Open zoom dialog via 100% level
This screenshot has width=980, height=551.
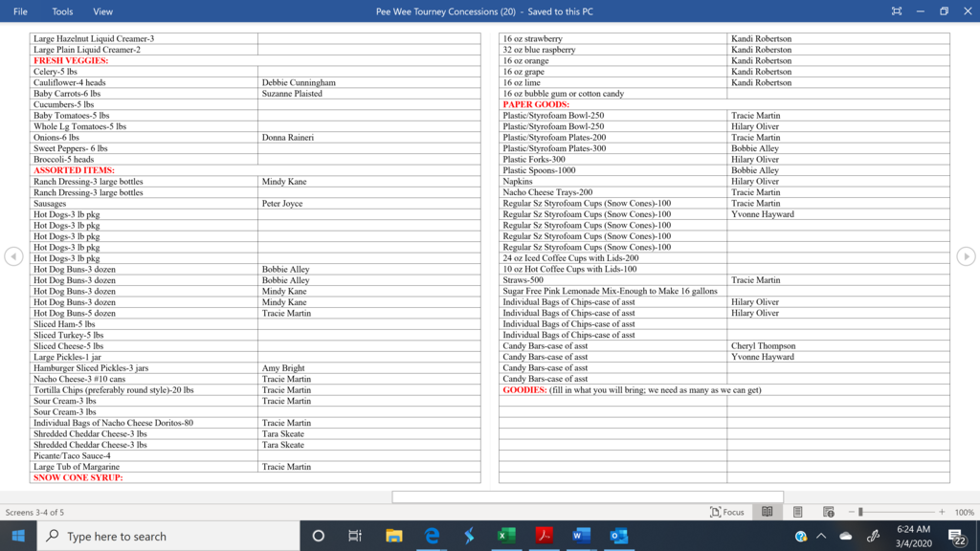964,512
